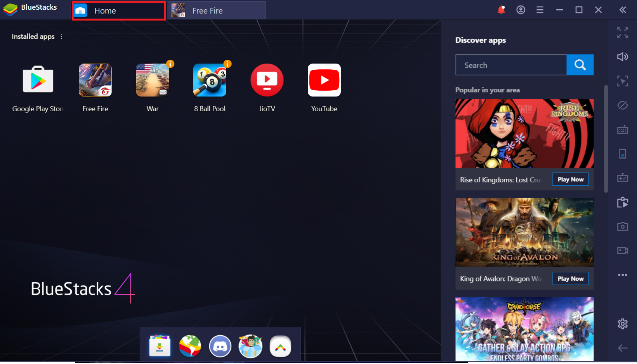Open the hamburger menu in title bar
637x364 pixels.
pyautogui.click(x=540, y=10)
